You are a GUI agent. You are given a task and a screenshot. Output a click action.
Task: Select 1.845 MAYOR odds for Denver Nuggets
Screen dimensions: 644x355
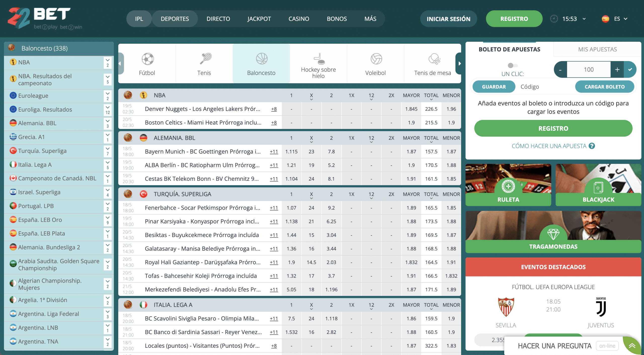click(411, 109)
